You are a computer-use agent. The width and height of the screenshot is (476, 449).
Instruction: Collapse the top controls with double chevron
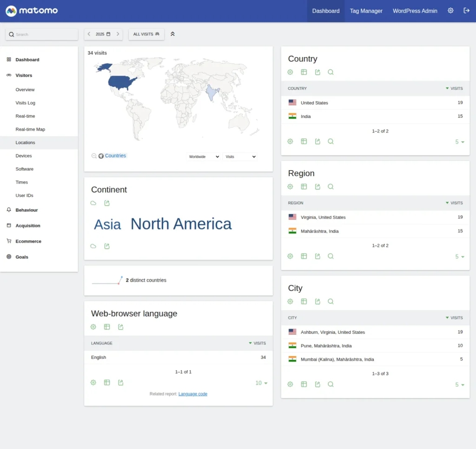[x=172, y=34]
